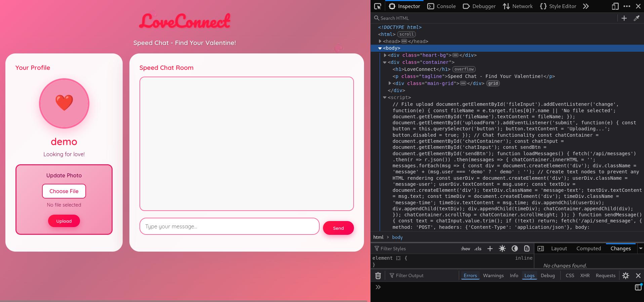Click the chat message input field
The image size is (644, 302).
229,226
